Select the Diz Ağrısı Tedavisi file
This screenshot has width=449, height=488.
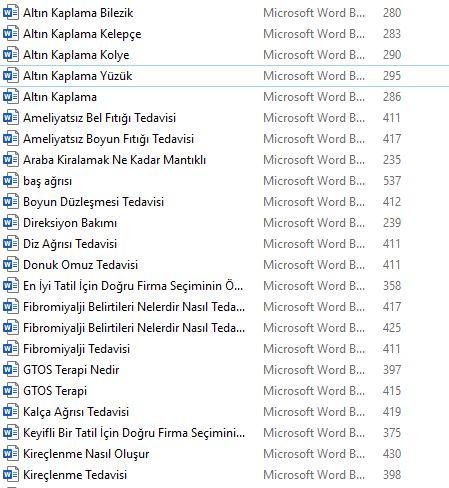click(70, 244)
